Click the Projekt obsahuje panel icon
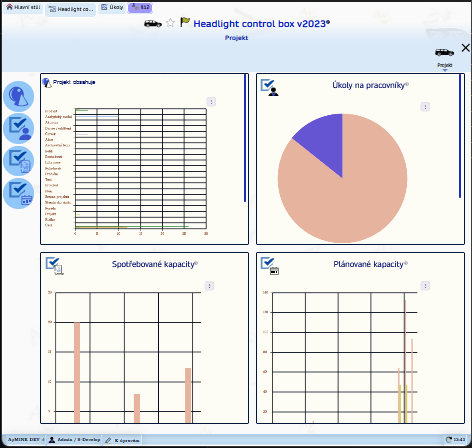Viewport: 472px width, 448px height. (x=47, y=83)
